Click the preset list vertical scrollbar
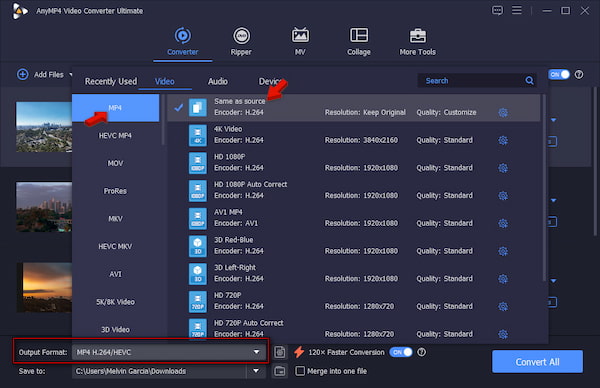 point(544,187)
